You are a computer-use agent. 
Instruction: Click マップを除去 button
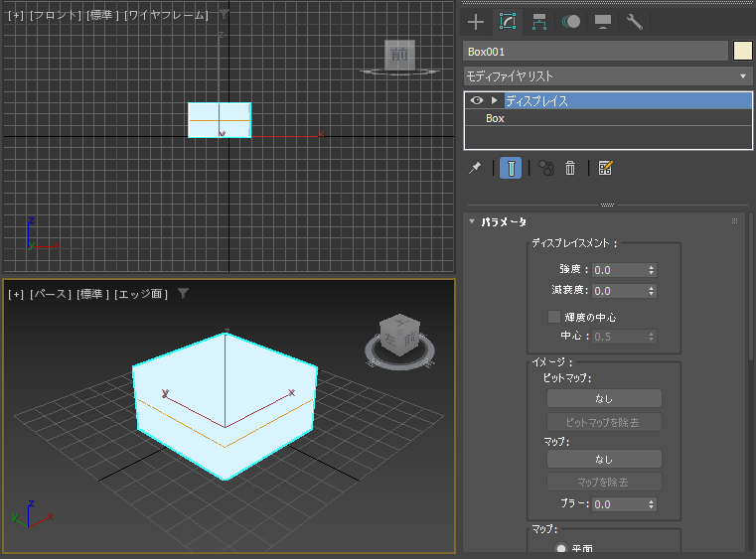604,482
